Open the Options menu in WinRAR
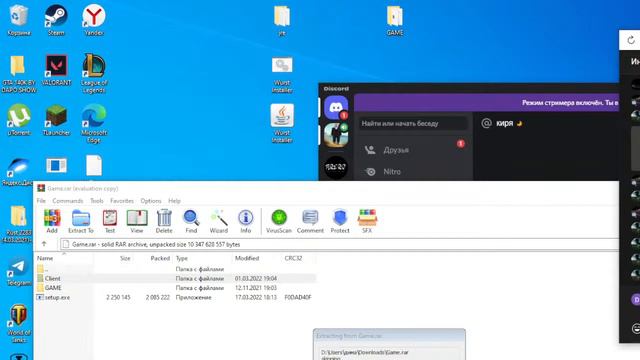Viewport: 640px width, 360px height. tap(151, 201)
